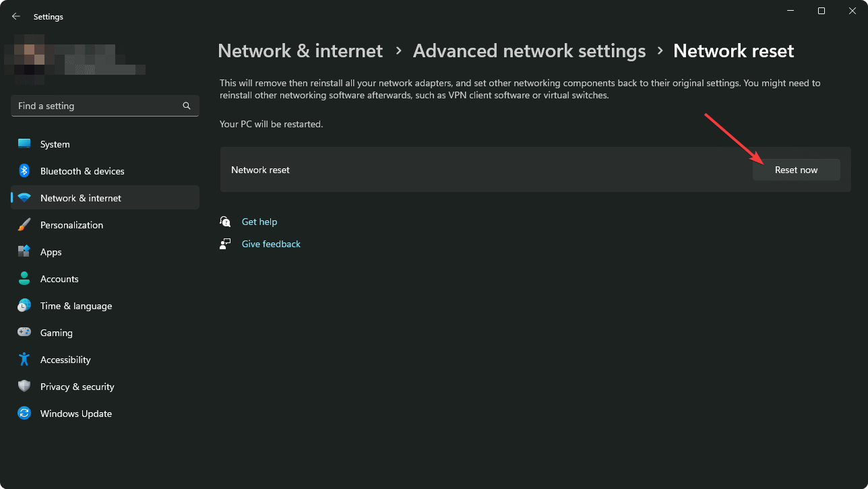
Task: Select the Accessibility settings icon
Action: point(25,359)
